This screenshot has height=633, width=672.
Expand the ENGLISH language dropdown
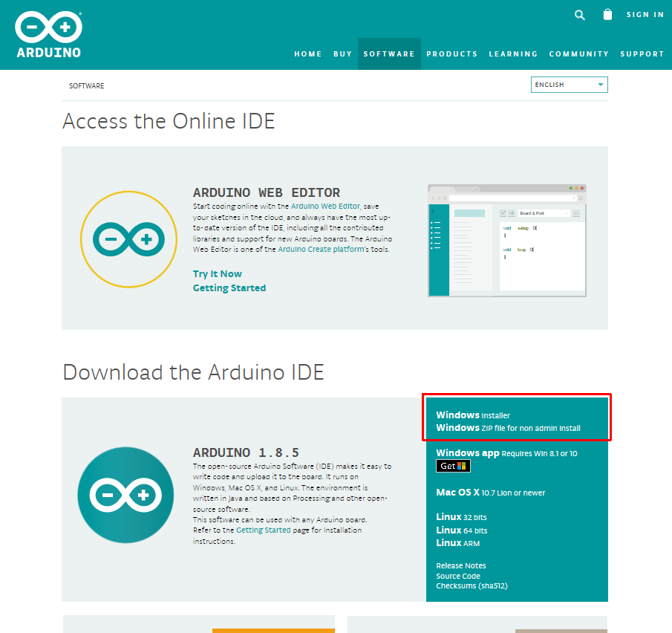(569, 85)
